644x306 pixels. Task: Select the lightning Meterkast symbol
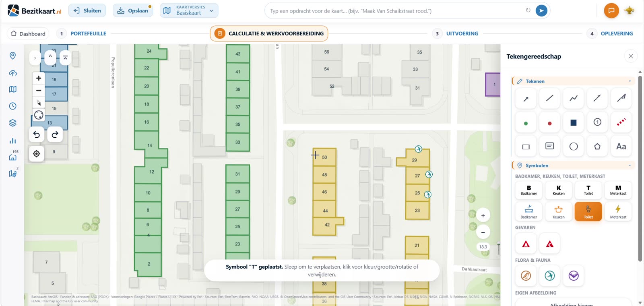618,211
